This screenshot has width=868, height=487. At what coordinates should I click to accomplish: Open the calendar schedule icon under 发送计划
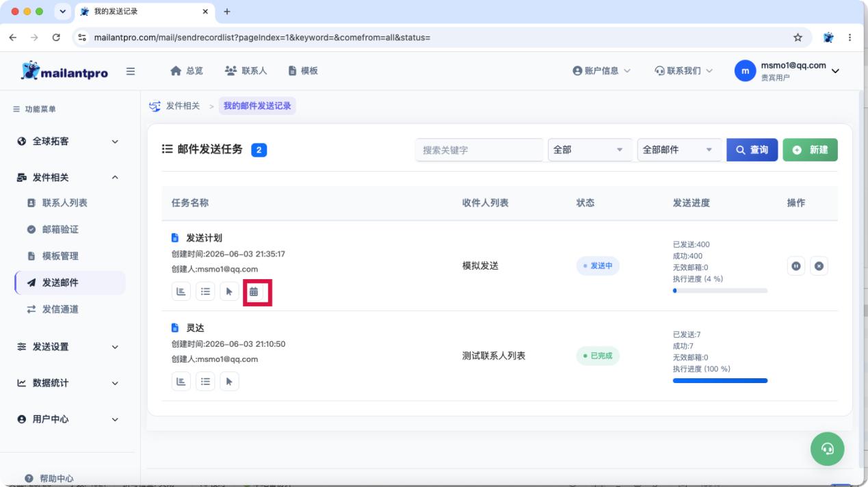pos(254,291)
